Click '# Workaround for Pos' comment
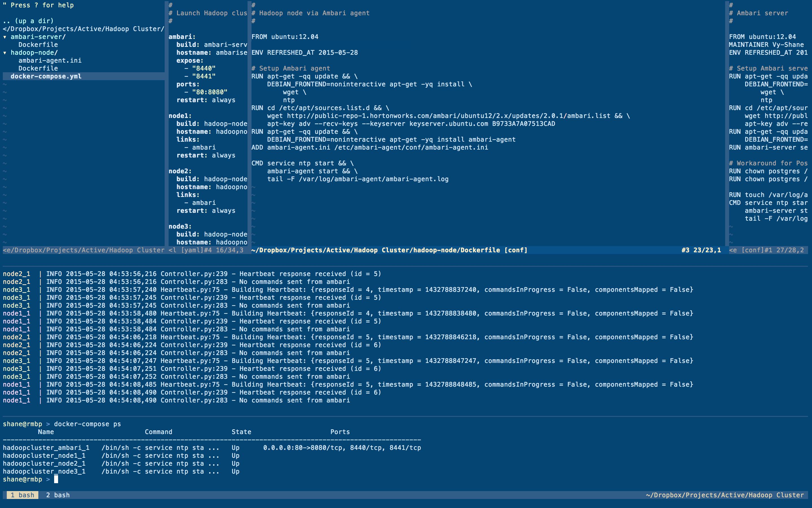The image size is (812, 508). click(768, 163)
